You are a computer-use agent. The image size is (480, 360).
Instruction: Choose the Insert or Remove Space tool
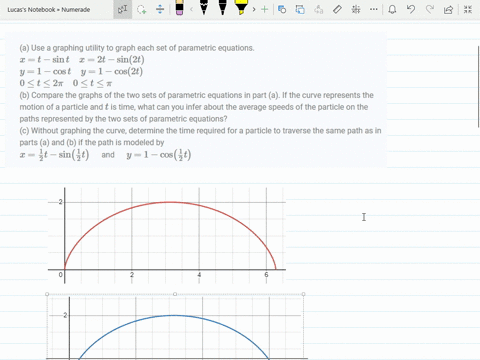tap(160, 9)
